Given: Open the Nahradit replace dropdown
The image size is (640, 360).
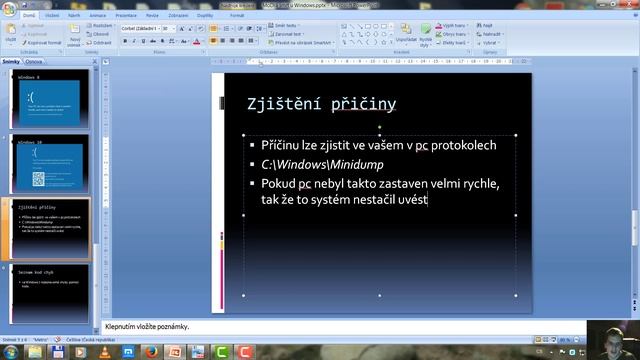Looking at the screenshot, I should 490,34.
